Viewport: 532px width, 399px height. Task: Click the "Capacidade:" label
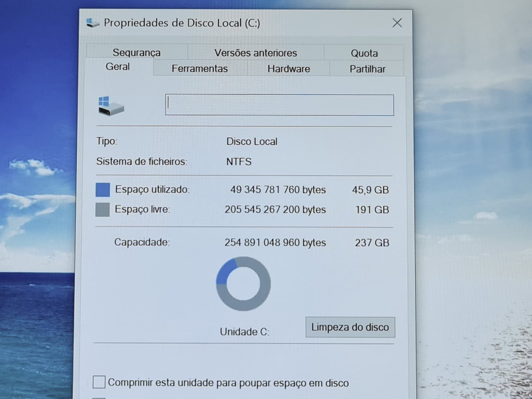coord(142,242)
